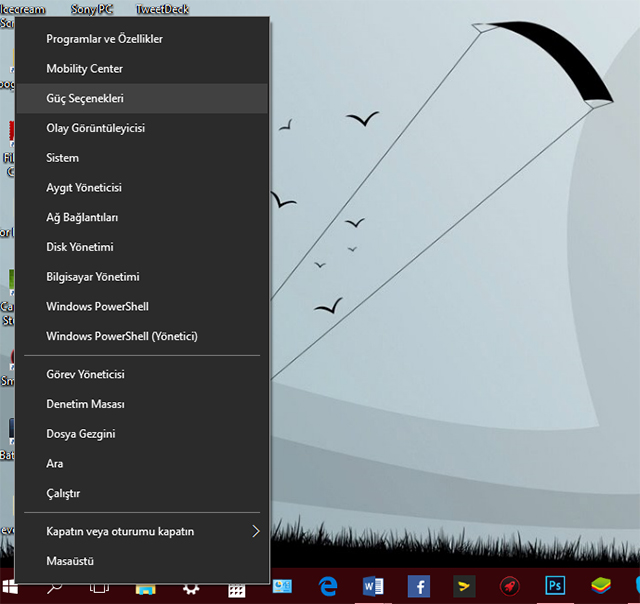Screen dimensions: 640x604
Task: Open File Explorer from the taskbar
Action: click(x=145, y=589)
